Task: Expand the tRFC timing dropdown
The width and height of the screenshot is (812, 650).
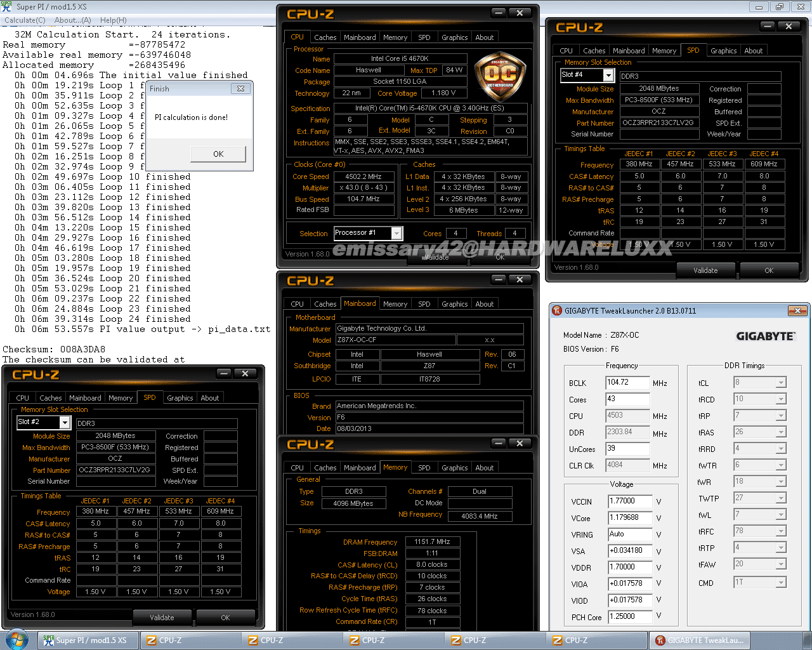Action: pos(781,531)
